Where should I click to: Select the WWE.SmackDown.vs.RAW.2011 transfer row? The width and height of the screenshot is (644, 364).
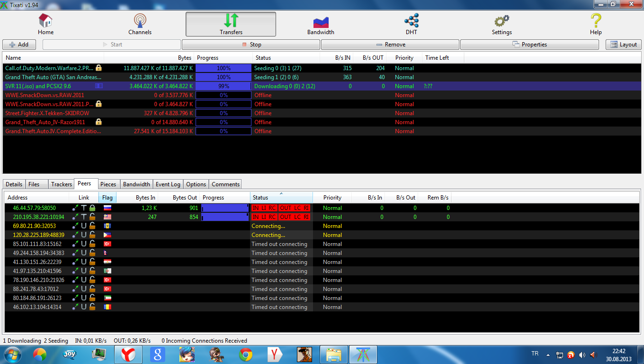pos(322,95)
